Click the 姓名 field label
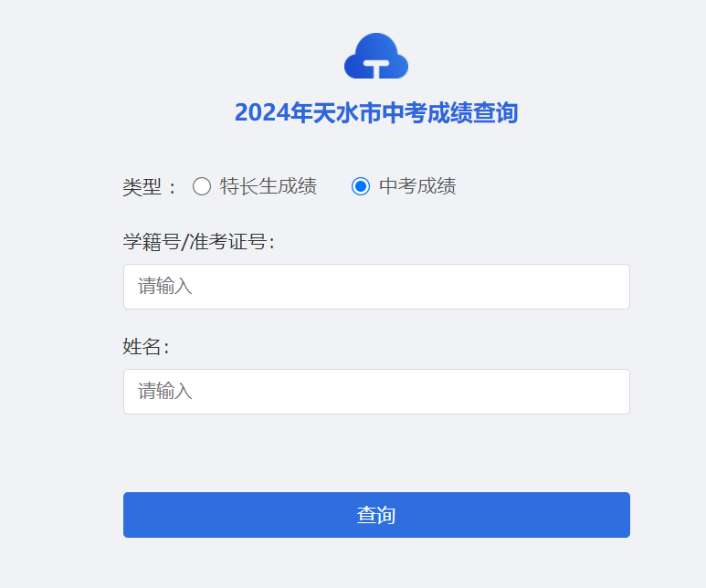The width and height of the screenshot is (706, 588). pyautogui.click(x=145, y=347)
